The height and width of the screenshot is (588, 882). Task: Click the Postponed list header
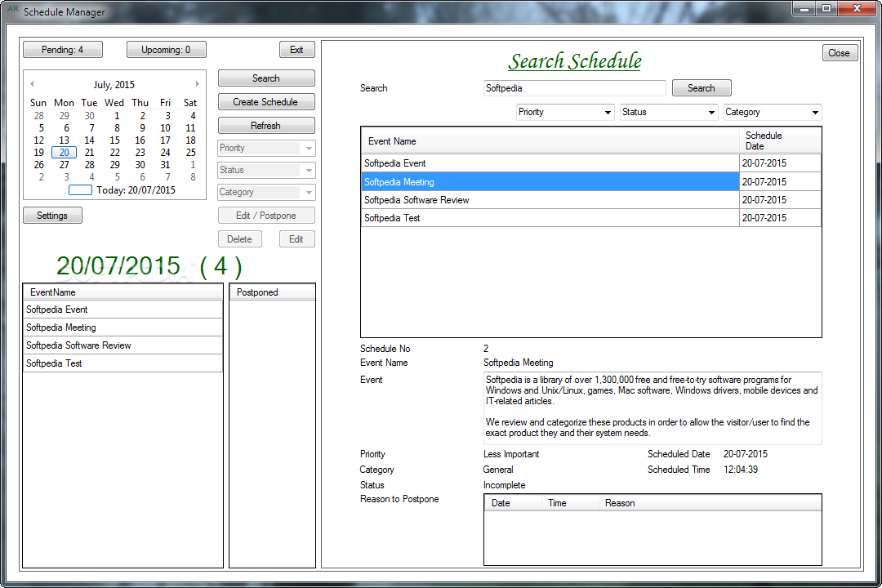pos(272,292)
